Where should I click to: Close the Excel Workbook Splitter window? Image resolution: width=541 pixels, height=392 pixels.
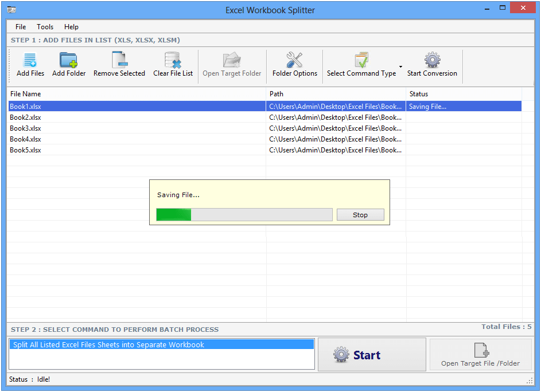pyautogui.click(x=523, y=7)
